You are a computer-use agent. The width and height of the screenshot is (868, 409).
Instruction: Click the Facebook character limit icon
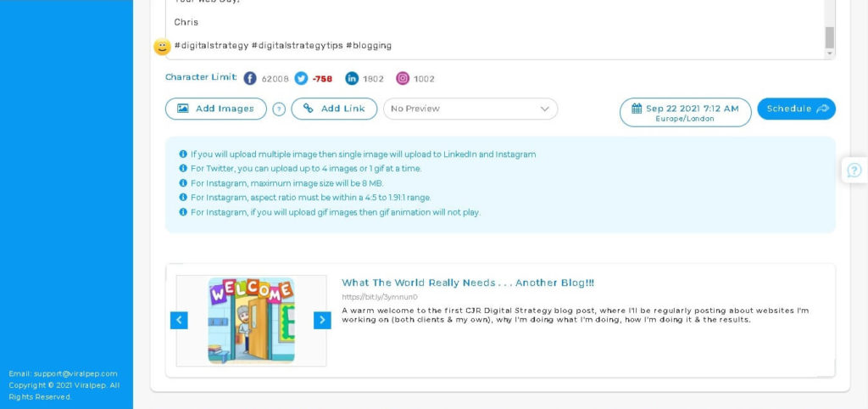pos(250,79)
